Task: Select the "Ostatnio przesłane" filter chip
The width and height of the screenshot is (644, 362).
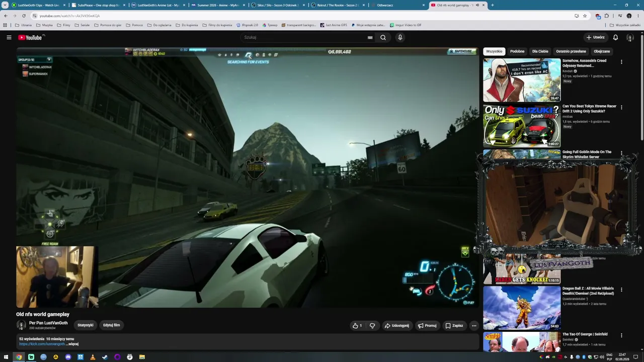Action: (571, 51)
